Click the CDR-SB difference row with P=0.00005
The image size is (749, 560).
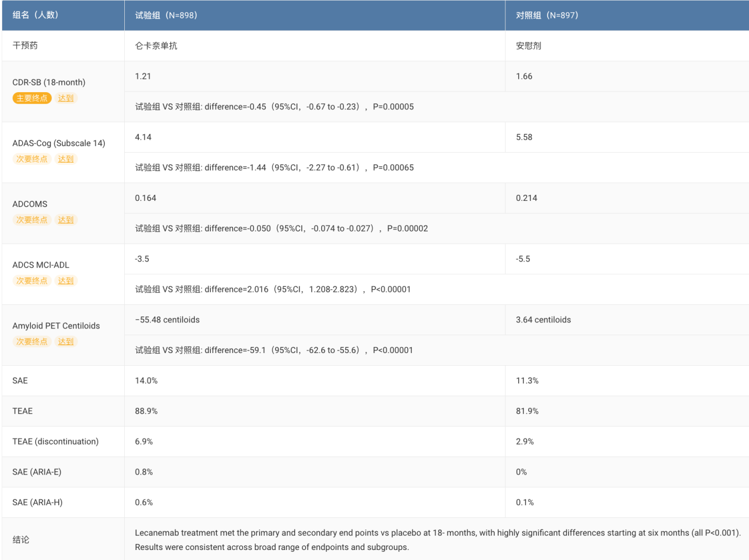(x=274, y=107)
